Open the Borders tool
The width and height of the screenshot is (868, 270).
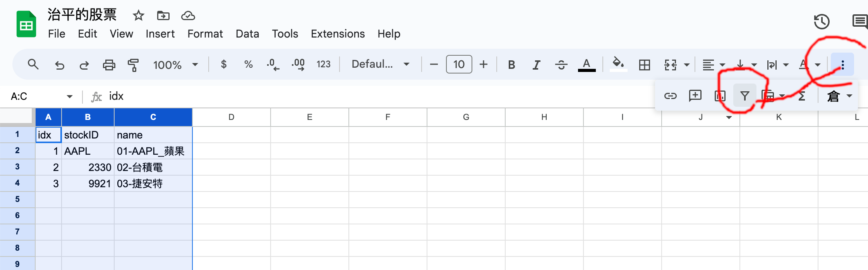(x=644, y=65)
